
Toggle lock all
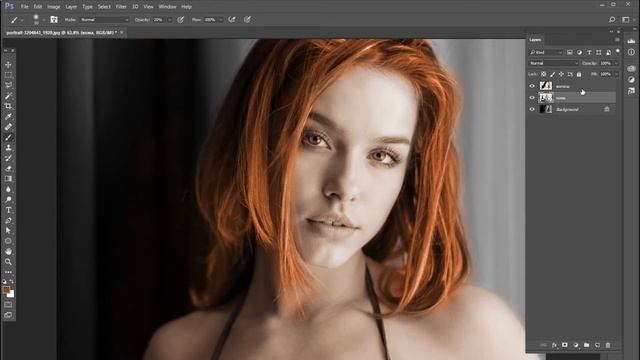(579, 74)
